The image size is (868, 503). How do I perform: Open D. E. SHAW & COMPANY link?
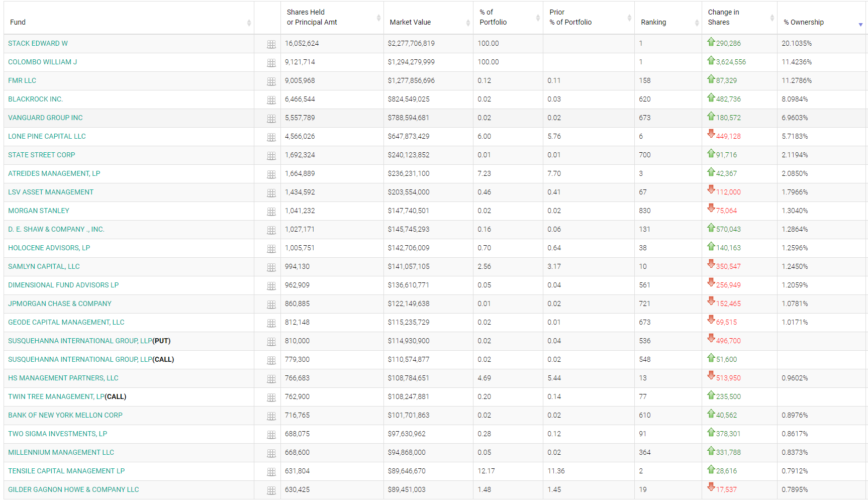coord(56,229)
